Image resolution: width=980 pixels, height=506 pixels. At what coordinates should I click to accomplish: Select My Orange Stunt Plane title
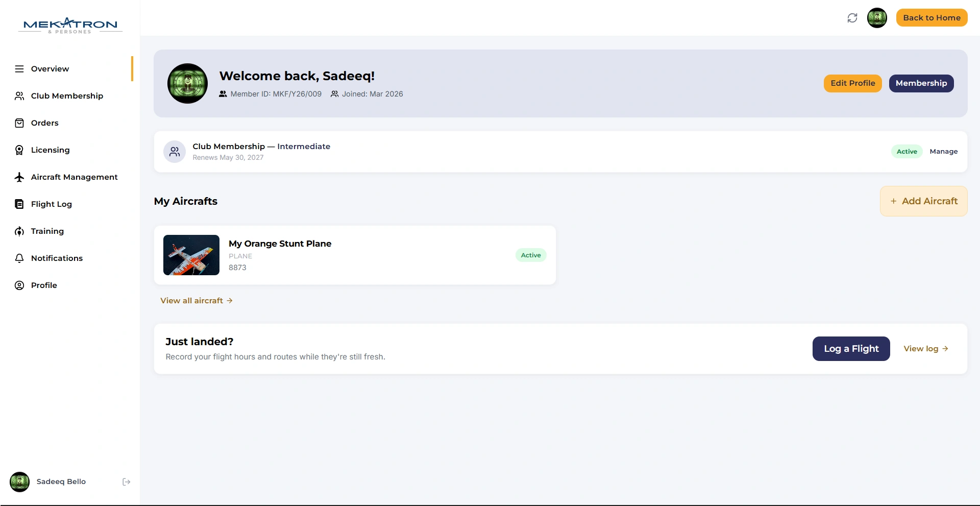[x=280, y=244]
